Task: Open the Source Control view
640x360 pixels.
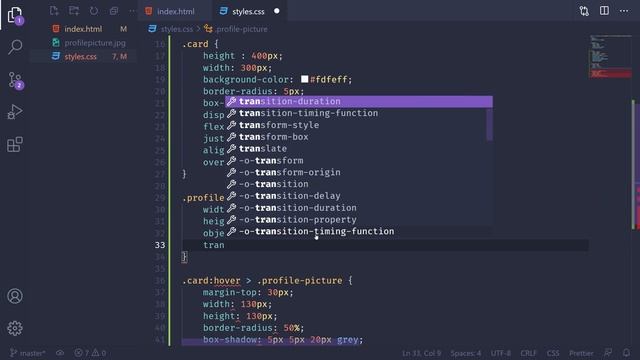Action: pyautogui.click(x=15, y=80)
